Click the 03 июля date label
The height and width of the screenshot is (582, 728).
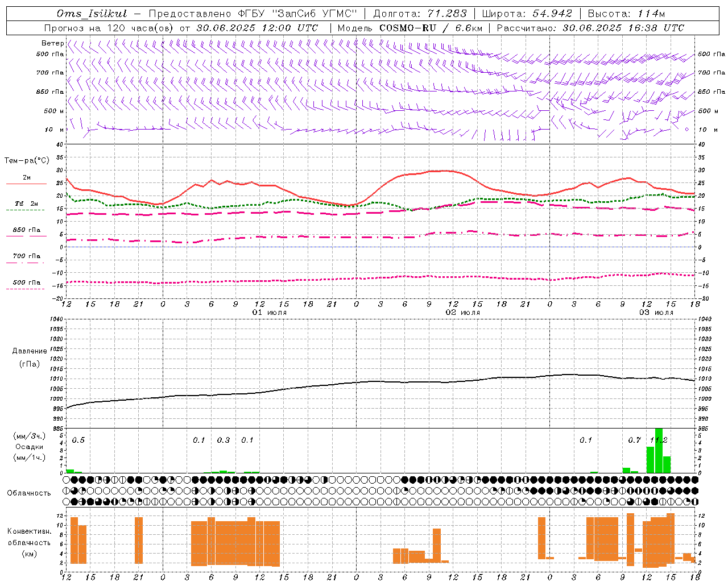click(x=656, y=313)
